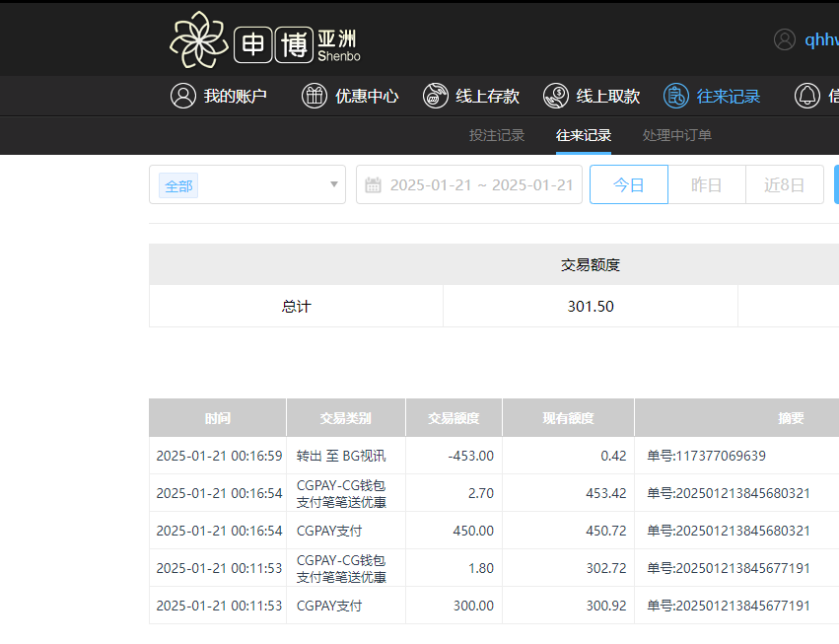Toggle the 昨日 date filter
Screen dimensions: 839x644
coord(706,184)
